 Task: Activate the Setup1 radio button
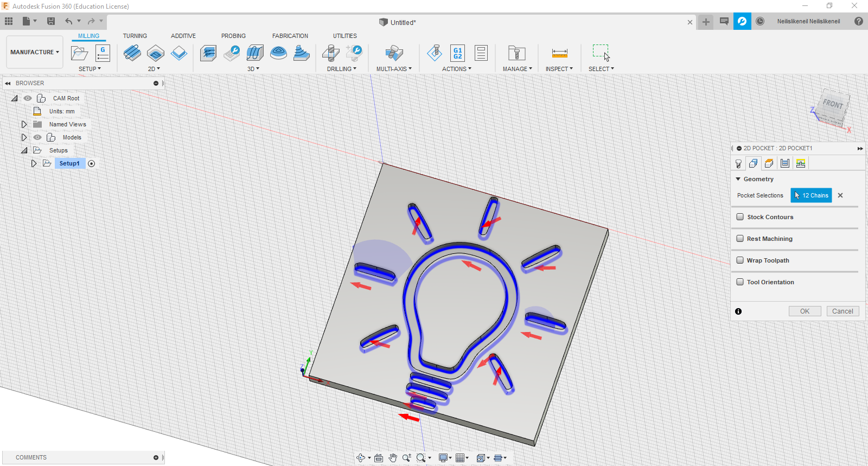click(92, 163)
